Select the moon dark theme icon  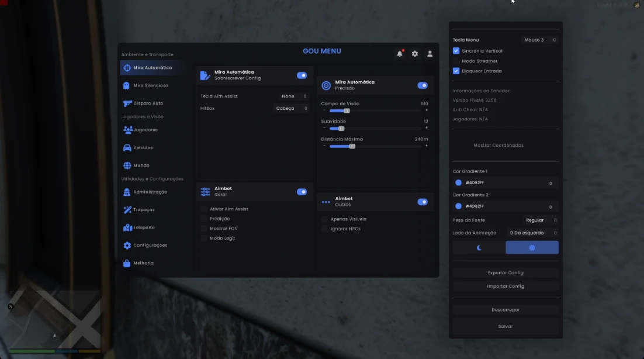(x=479, y=248)
